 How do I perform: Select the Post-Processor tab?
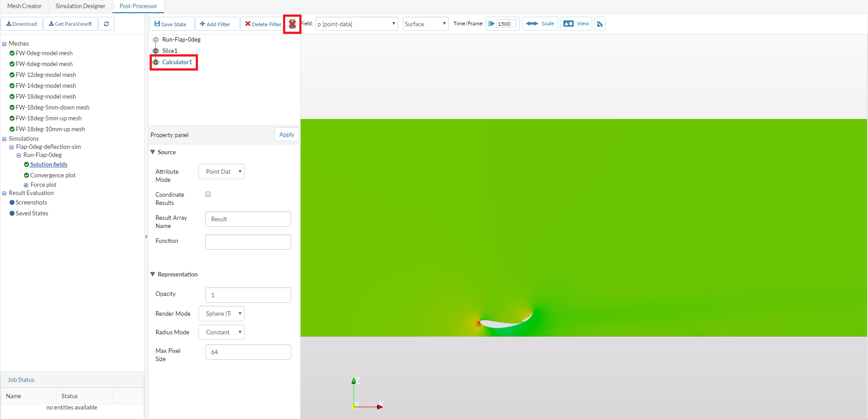coord(138,6)
